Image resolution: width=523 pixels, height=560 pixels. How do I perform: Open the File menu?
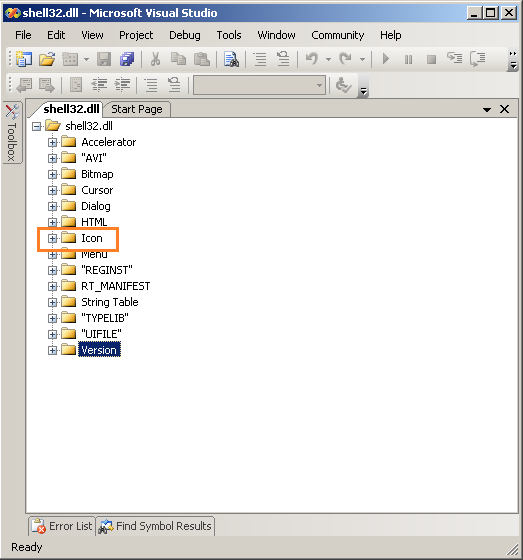(x=23, y=35)
